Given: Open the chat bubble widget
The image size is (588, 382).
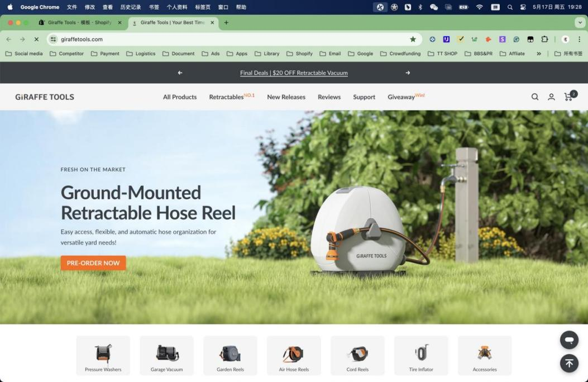Looking at the screenshot, I should [x=569, y=340].
